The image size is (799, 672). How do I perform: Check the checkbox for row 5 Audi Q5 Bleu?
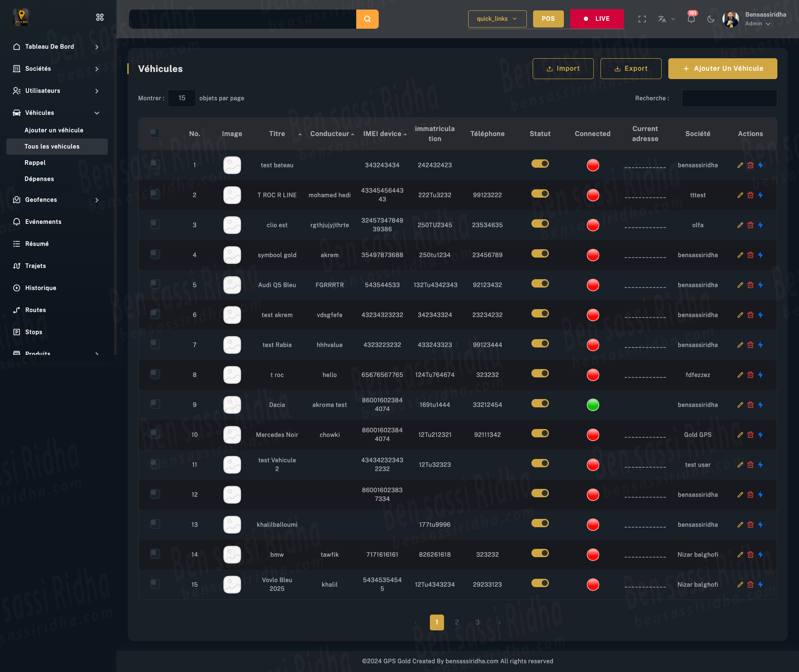click(155, 284)
